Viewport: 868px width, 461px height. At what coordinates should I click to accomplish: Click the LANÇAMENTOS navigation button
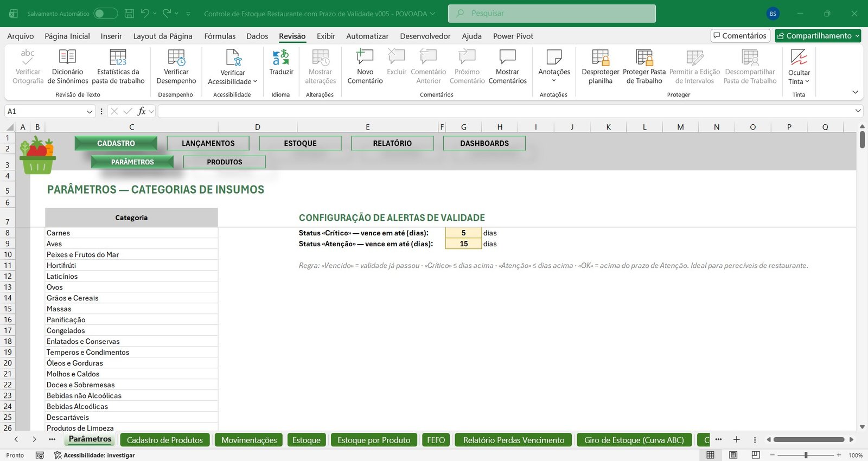click(208, 143)
